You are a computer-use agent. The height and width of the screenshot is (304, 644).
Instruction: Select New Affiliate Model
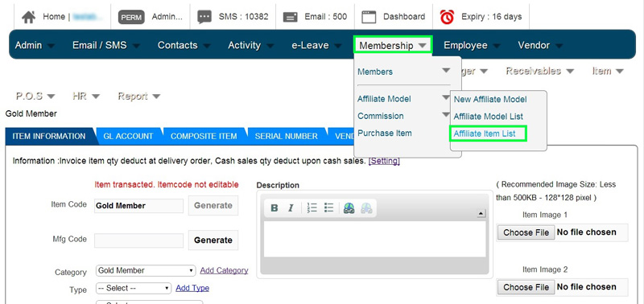pyautogui.click(x=490, y=99)
